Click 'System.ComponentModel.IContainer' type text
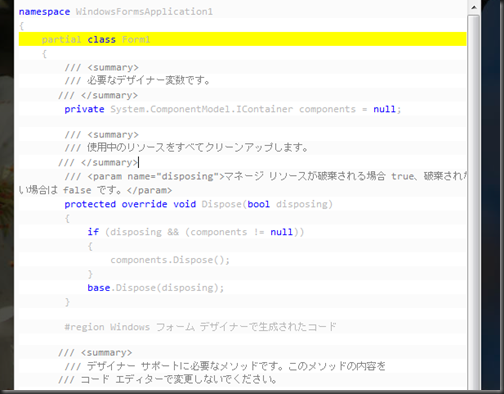The height and width of the screenshot is (394, 504). (x=202, y=109)
